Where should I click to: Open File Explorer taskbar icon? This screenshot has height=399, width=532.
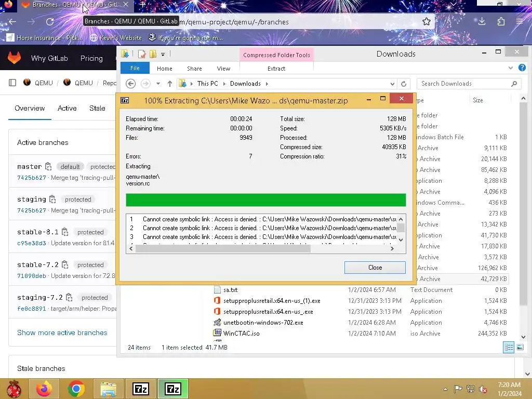[x=108, y=389]
